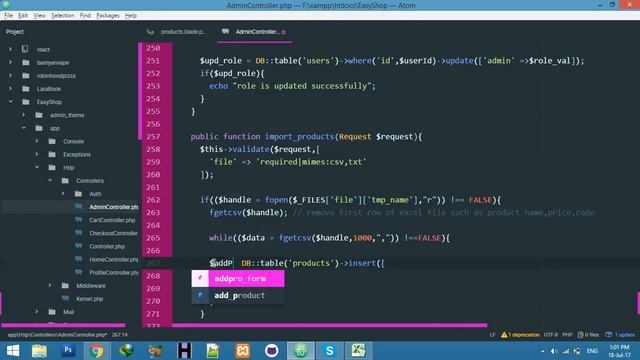
Task: Click line number 257 in gutter
Action: [153, 137]
